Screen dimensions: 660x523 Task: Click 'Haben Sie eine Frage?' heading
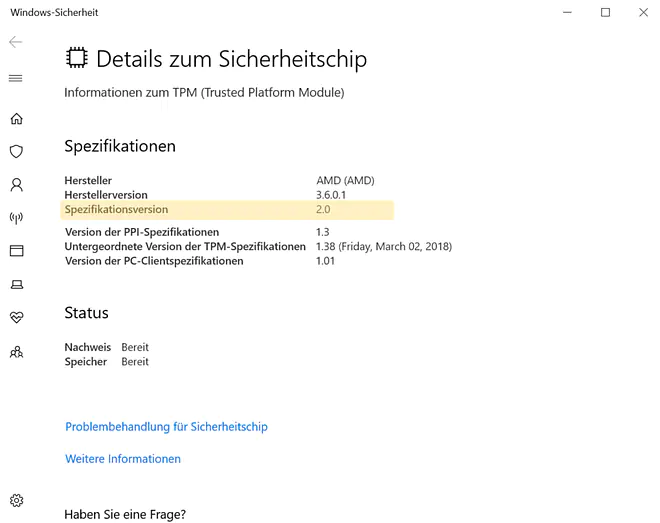coord(125,514)
